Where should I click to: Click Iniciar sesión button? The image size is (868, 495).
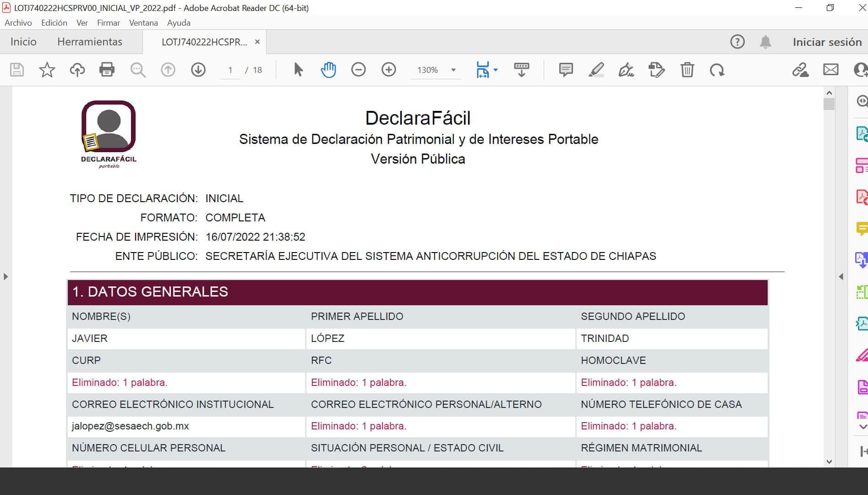tap(827, 42)
